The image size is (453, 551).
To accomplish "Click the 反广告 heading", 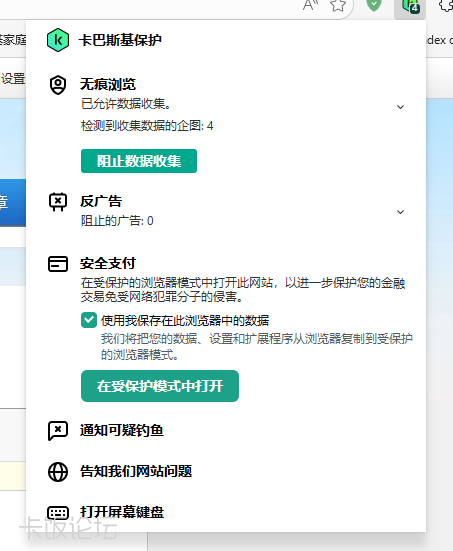I will (x=101, y=201).
